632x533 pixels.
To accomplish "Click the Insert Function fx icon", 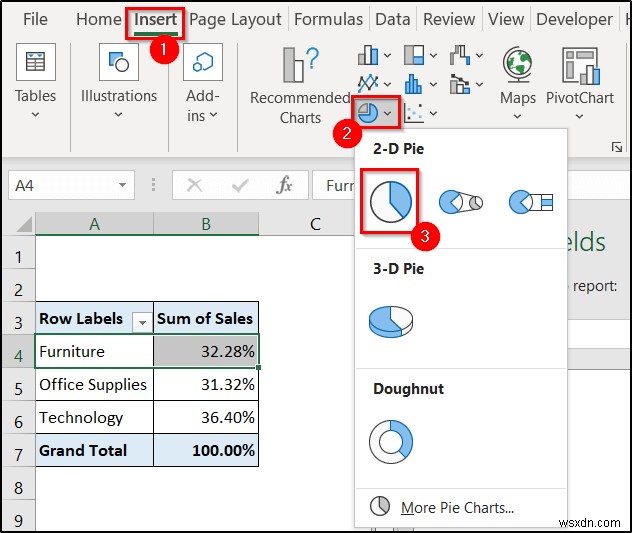I will point(285,185).
